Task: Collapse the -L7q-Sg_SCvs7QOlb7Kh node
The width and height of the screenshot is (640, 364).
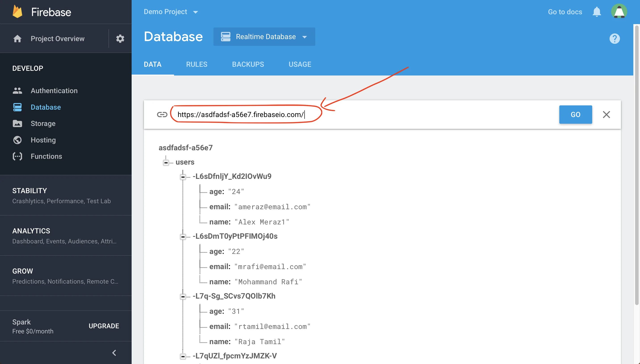Action: coord(183,297)
